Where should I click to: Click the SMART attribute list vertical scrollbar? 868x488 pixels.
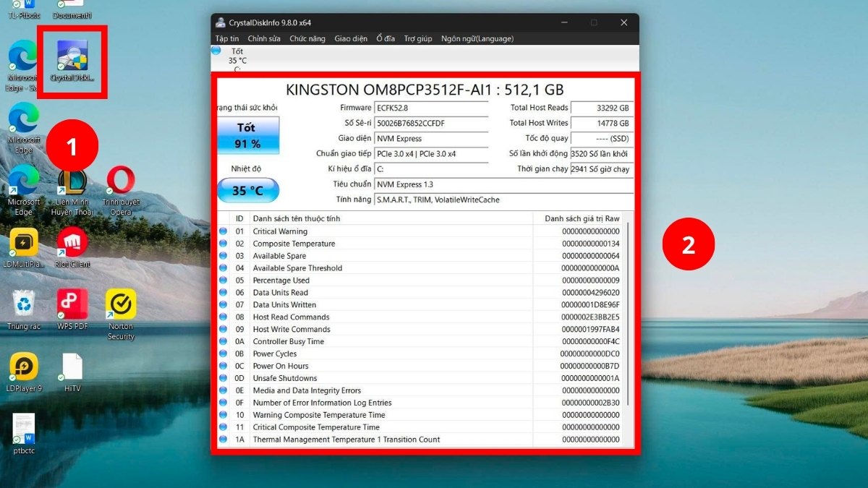(x=629, y=314)
